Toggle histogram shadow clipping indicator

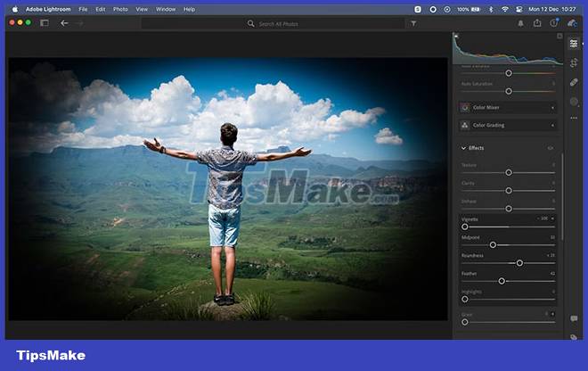[x=456, y=36]
